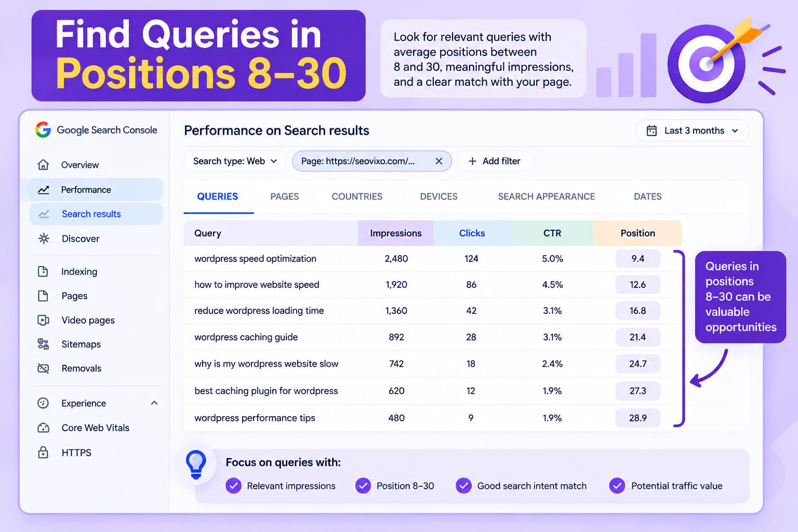Switch to the Countries tab

pos(357,196)
